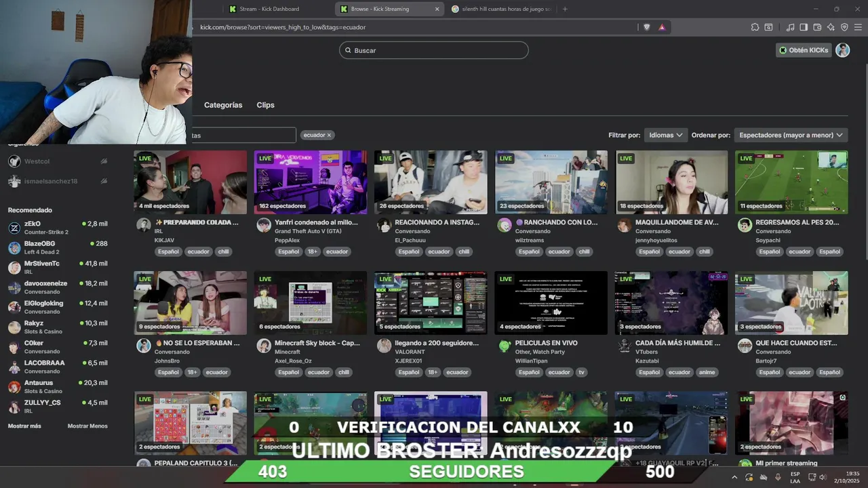Toggle Westcol notification bell off icon
Screen dimensions: 868x488
click(x=104, y=161)
